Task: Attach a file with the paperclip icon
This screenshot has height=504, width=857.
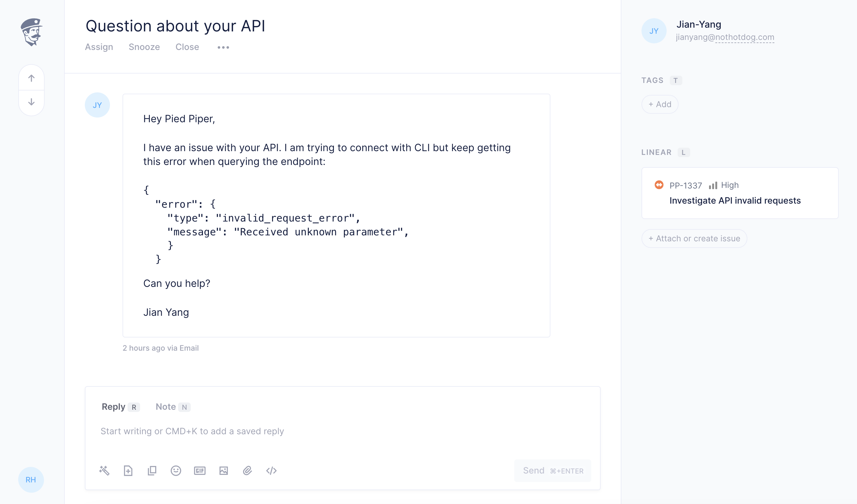Action: click(x=247, y=471)
